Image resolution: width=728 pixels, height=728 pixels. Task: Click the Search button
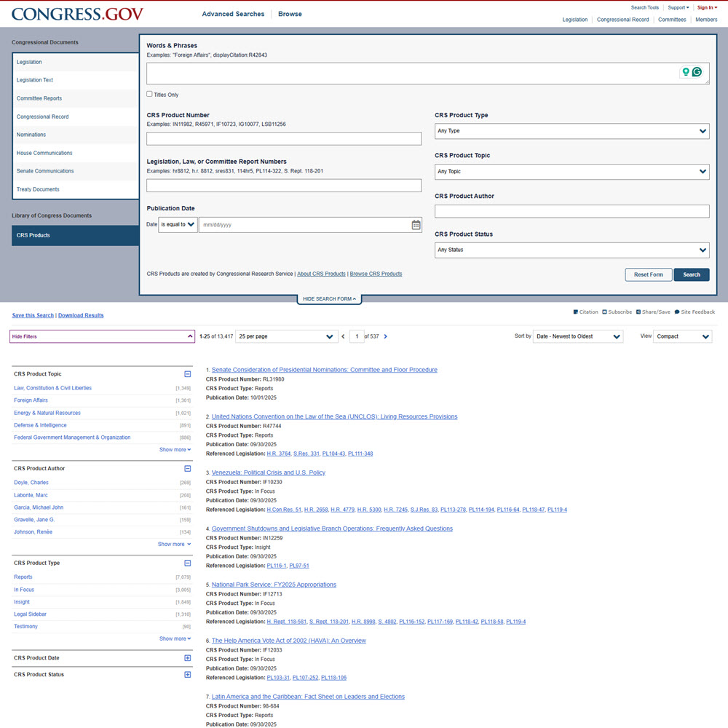coord(691,274)
